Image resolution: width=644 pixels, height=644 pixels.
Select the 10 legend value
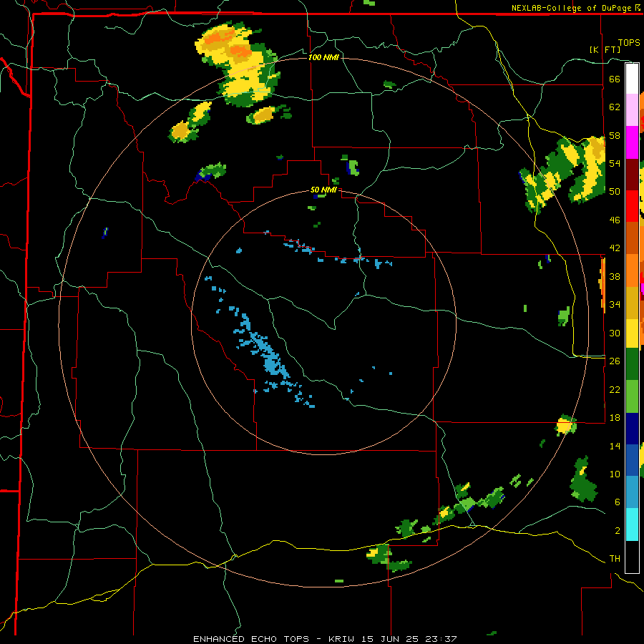(615, 474)
